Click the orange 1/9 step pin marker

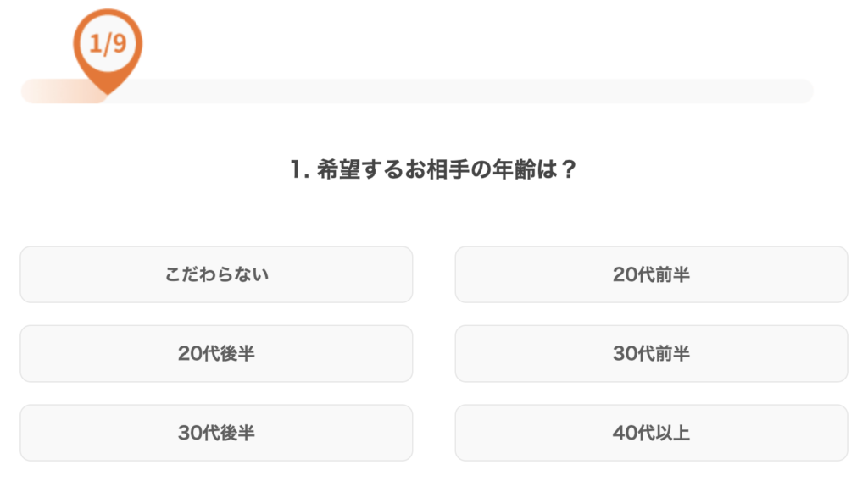click(108, 51)
